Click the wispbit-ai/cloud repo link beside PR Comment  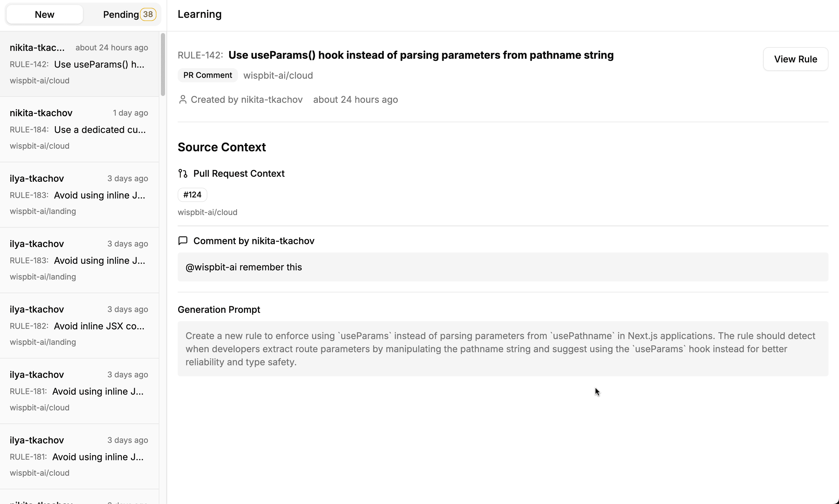pos(278,76)
